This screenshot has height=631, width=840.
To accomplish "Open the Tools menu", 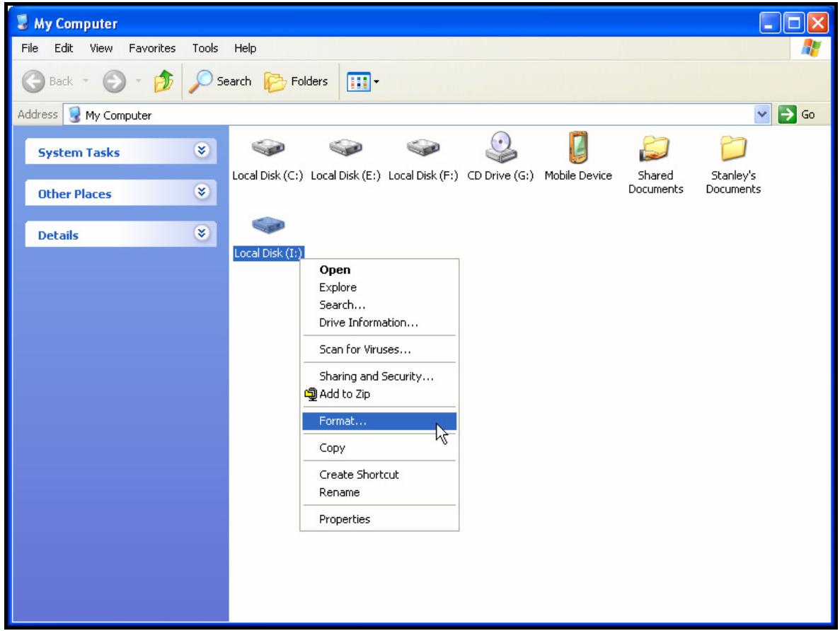I will point(205,48).
